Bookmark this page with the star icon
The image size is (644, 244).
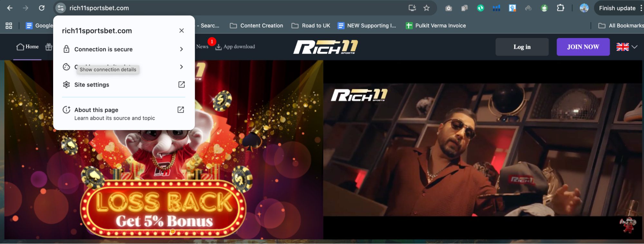click(x=427, y=8)
